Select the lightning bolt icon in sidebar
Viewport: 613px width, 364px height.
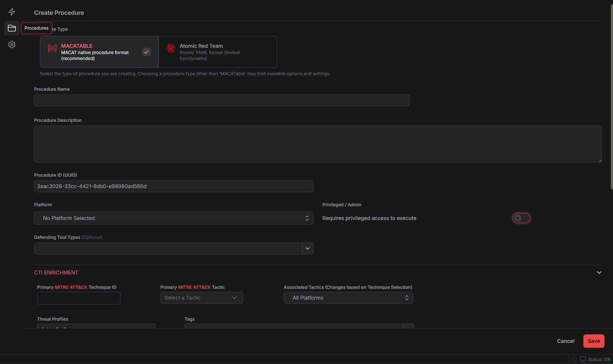coord(11,11)
